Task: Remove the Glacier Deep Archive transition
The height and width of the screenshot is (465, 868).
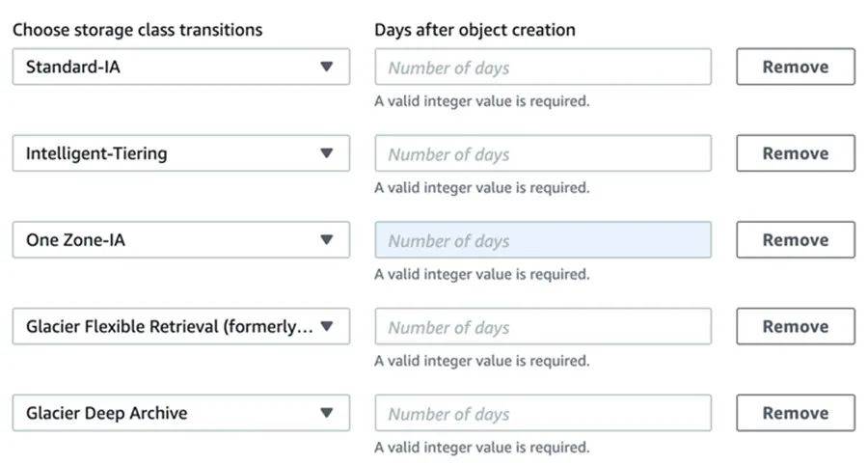Action: click(796, 412)
